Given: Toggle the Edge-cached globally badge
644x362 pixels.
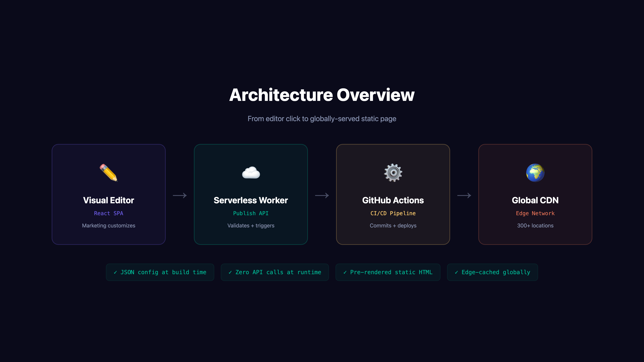Looking at the screenshot, I should (x=492, y=272).
